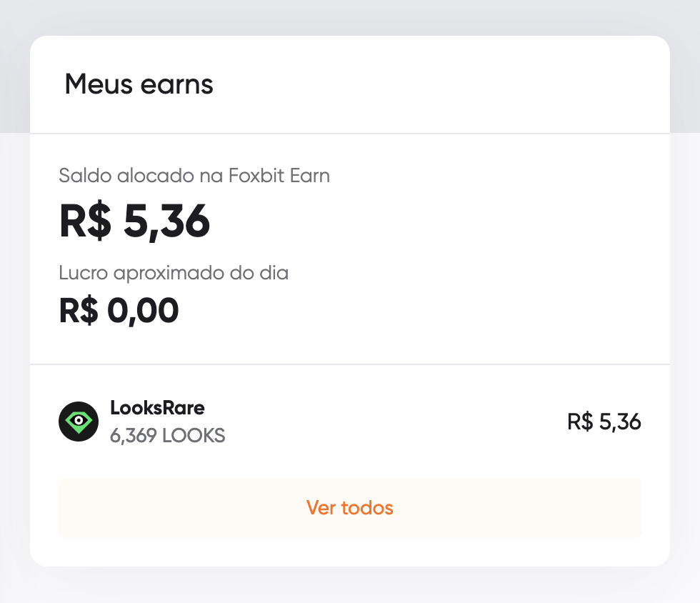Click the gray page background above the card
This screenshot has width=700, height=603.
pyautogui.click(x=350, y=17)
